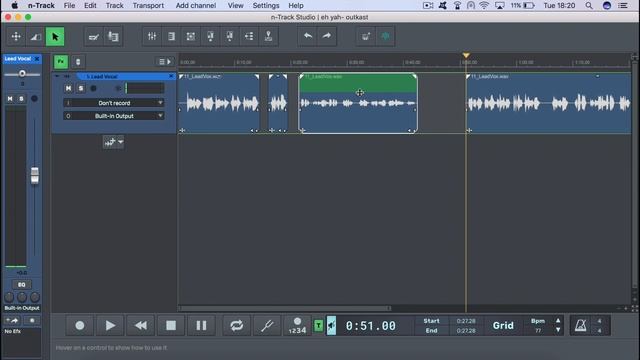Toggle the speaker live monitoring button
The height and width of the screenshot is (360, 640).
[x=331, y=326]
